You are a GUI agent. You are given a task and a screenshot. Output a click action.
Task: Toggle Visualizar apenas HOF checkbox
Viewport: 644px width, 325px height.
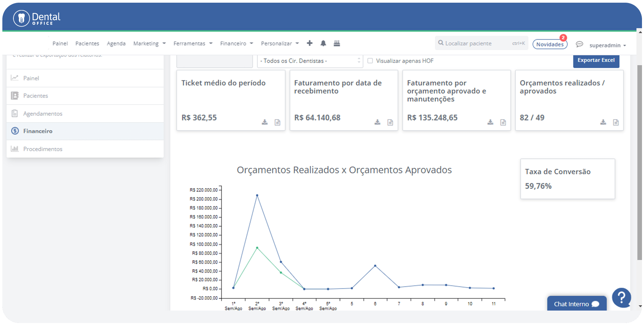pos(370,61)
